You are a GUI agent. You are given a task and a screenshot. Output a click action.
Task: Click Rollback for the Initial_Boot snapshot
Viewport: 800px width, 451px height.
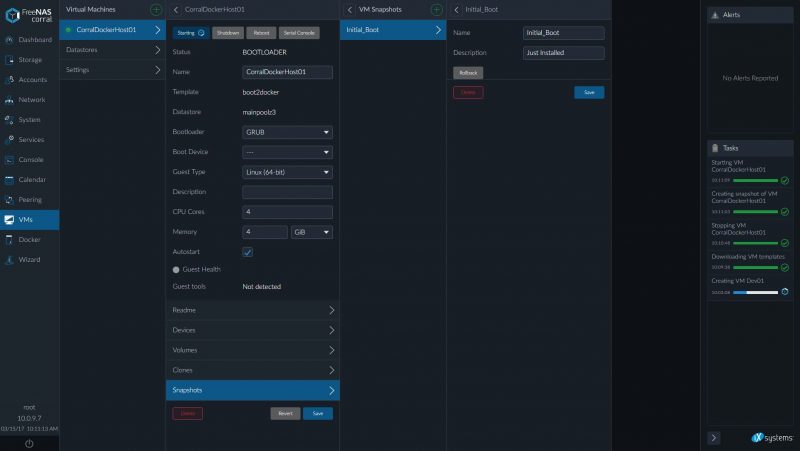click(x=467, y=73)
